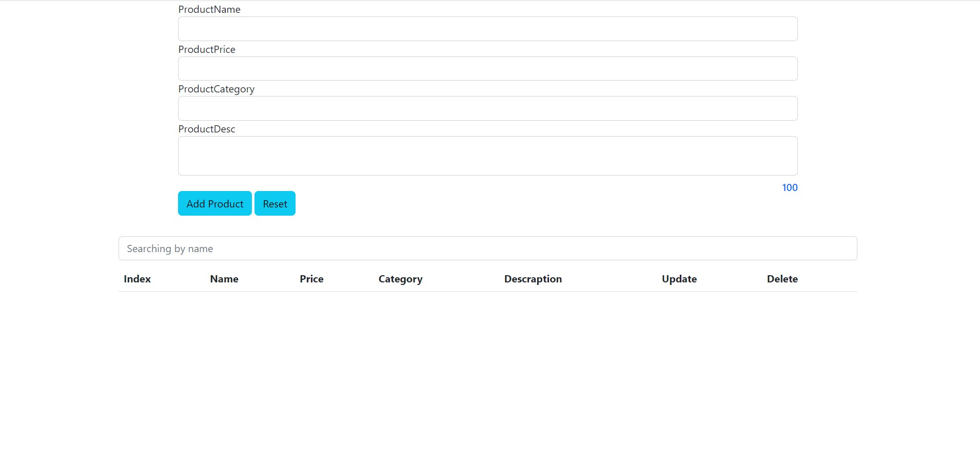Click the ProductPrice field label
This screenshot has width=980, height=458.
click(x=207, y=49)
